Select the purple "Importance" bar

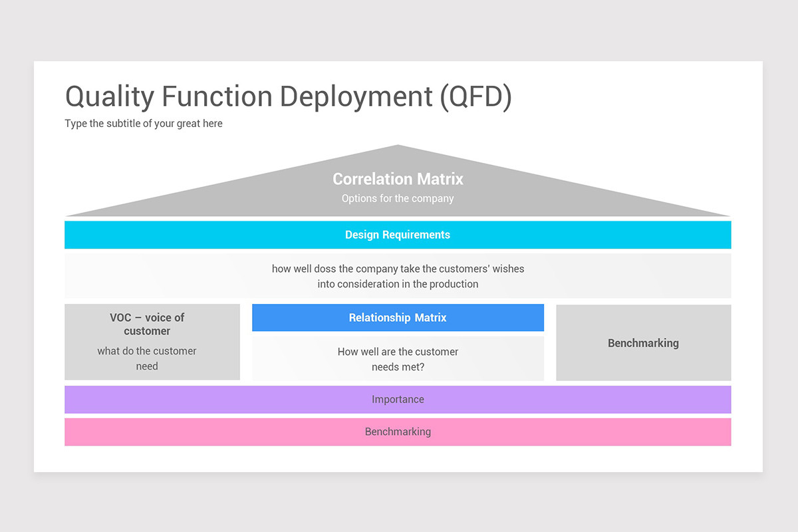(398, 400)
